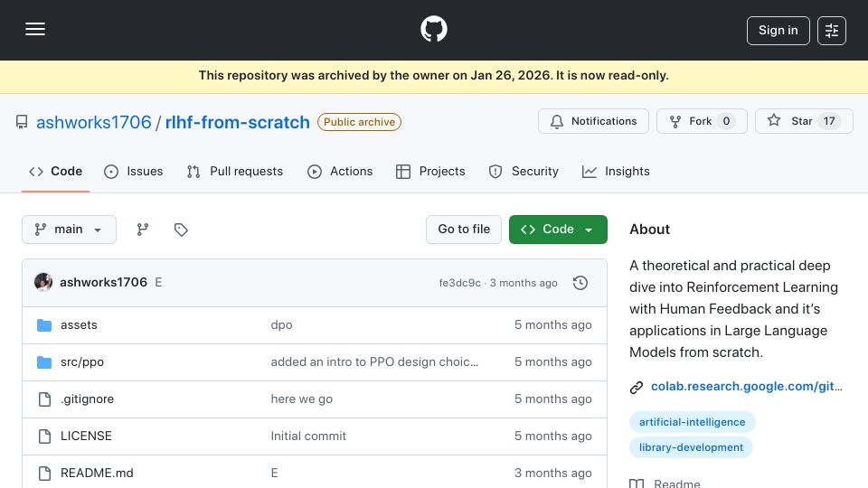Click the src/ppo folder icon
This screenshot has width=868, height=488.
[x=44, y=361]
